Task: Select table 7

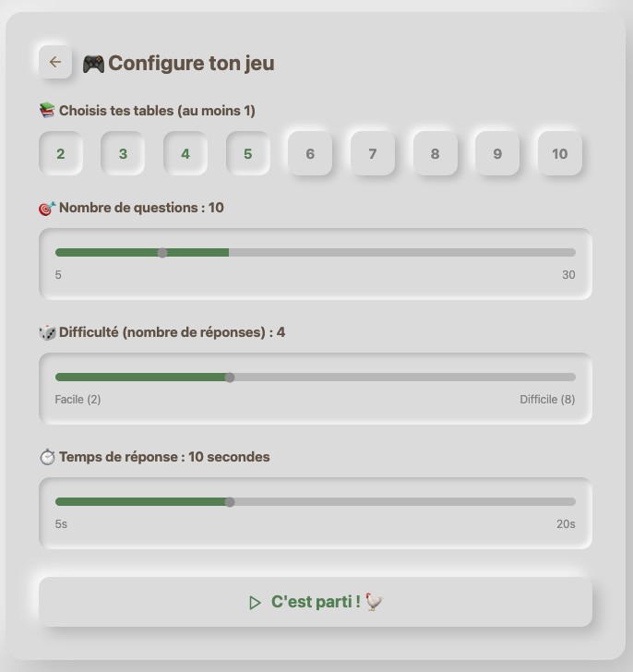Action: 373,154
